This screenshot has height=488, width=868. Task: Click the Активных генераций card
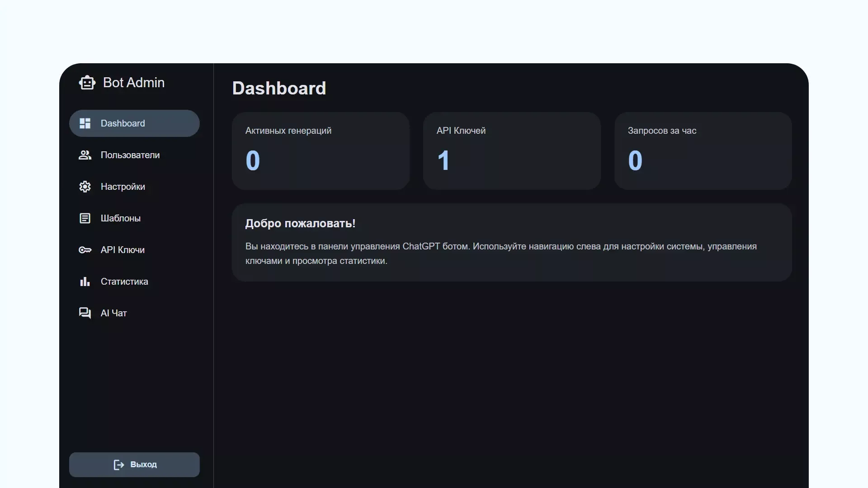pyautogui.click(x=321, y=151)
